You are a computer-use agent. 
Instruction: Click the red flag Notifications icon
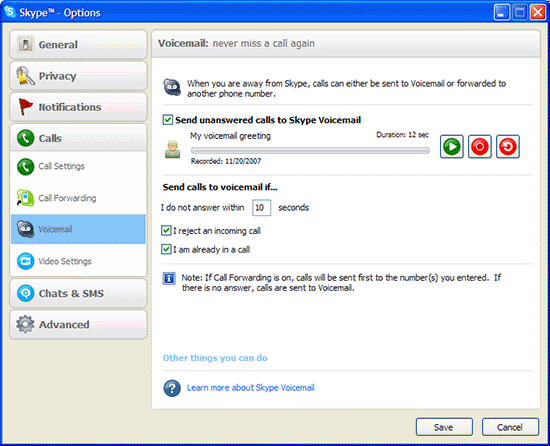[x=26, y=107]
